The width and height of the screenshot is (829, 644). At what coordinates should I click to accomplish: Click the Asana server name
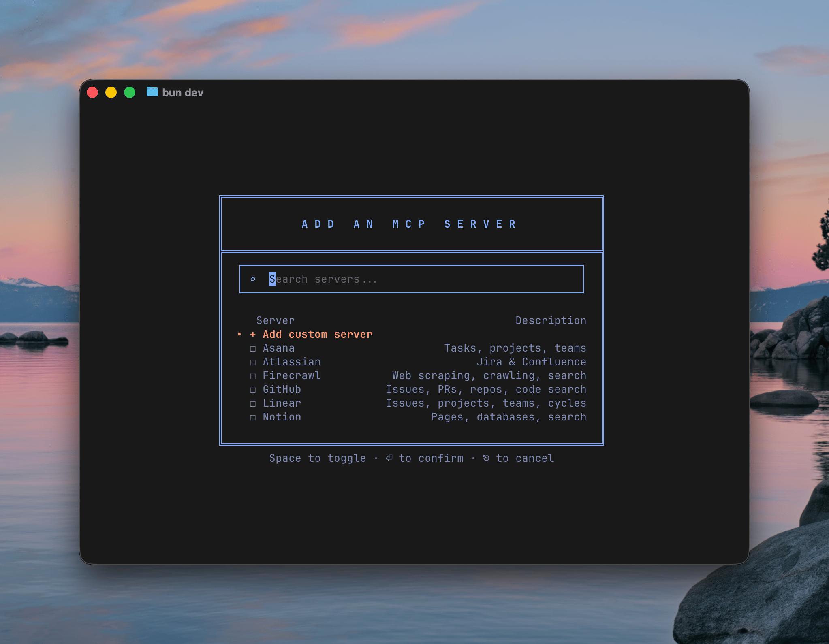(279, 348)
